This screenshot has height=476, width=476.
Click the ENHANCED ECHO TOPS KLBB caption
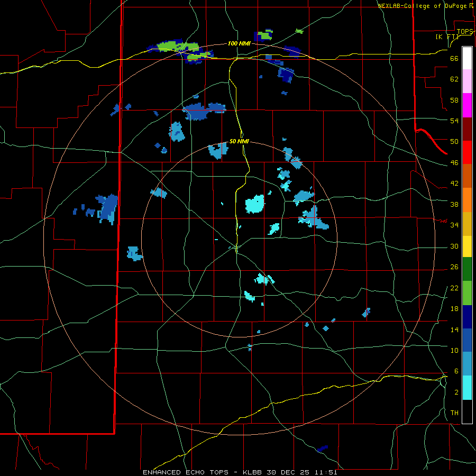pos(240,472)
